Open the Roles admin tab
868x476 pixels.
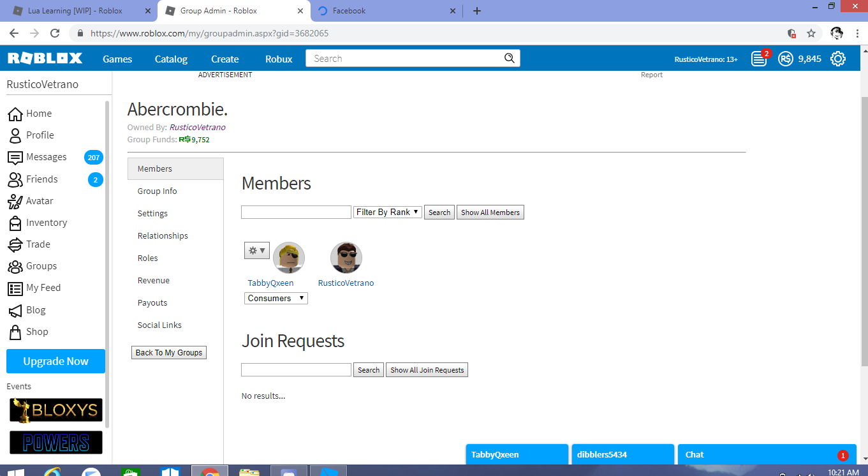click(175, 258)
